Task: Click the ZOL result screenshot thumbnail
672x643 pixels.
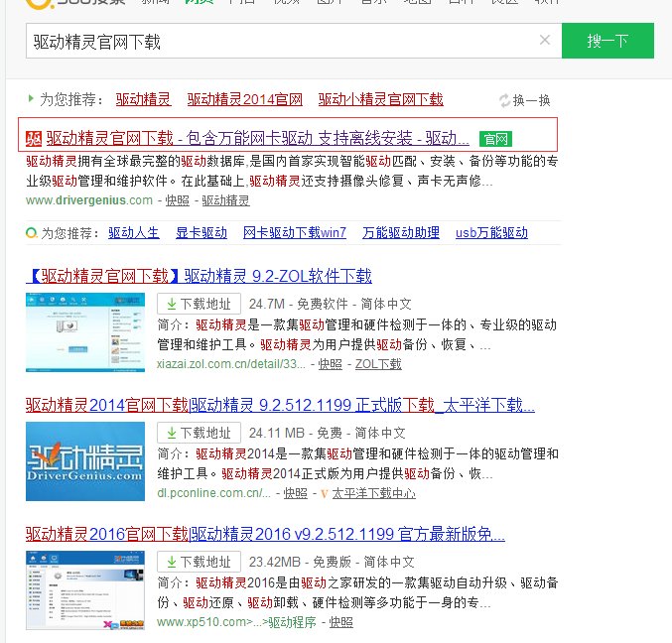Action: coord(85,332)
